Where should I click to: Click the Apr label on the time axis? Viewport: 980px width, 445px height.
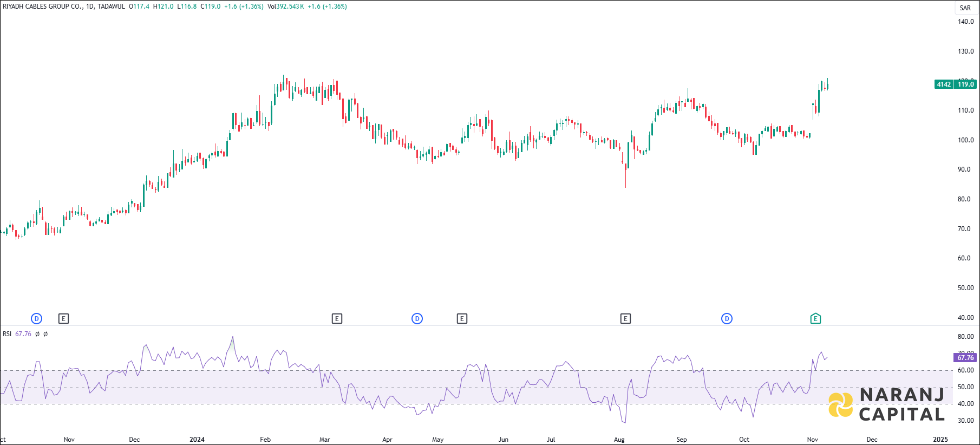coord(387,440)
